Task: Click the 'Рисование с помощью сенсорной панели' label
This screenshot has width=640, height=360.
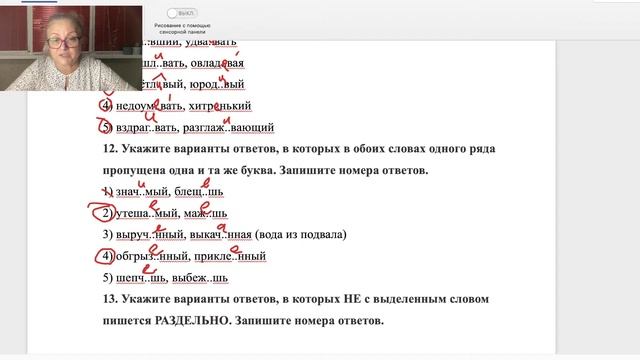Action: click(182, 29)
